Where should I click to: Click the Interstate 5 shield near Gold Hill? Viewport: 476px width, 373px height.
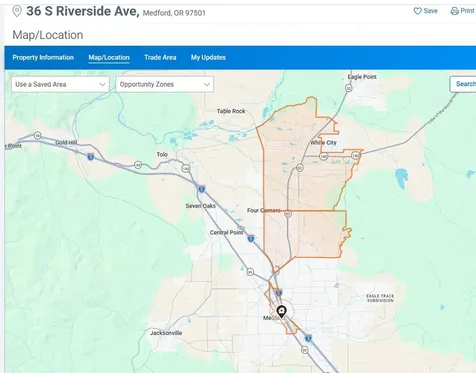tap(91, 156)
